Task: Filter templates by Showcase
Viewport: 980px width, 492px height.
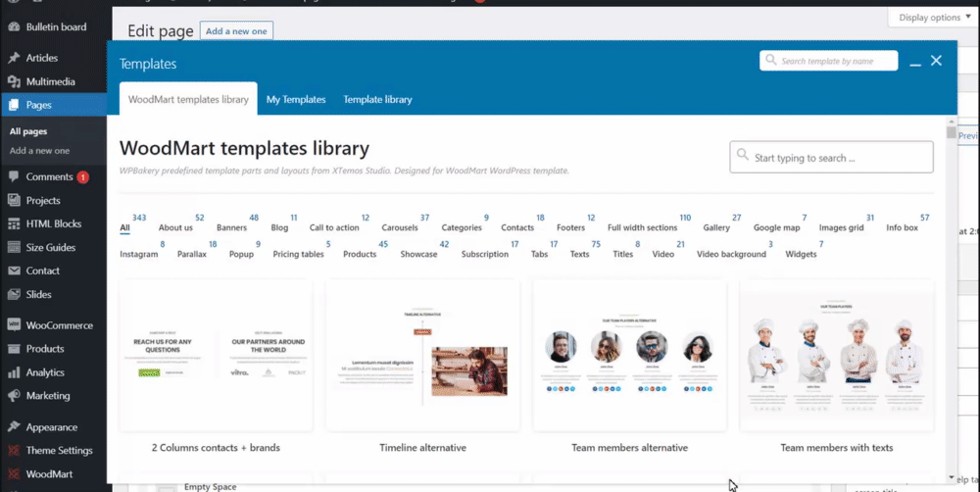Action: point(418,255)
